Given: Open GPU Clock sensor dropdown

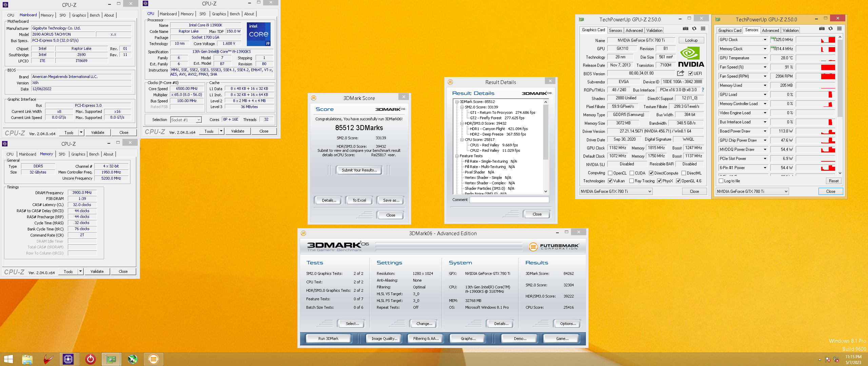Looking at the screenshot, I should tap(765, 40).
